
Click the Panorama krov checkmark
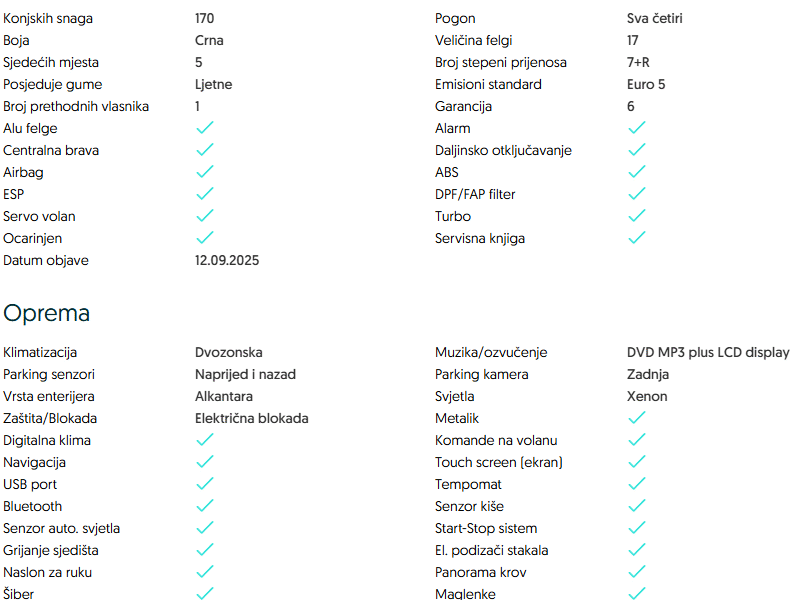coord(637,572)
